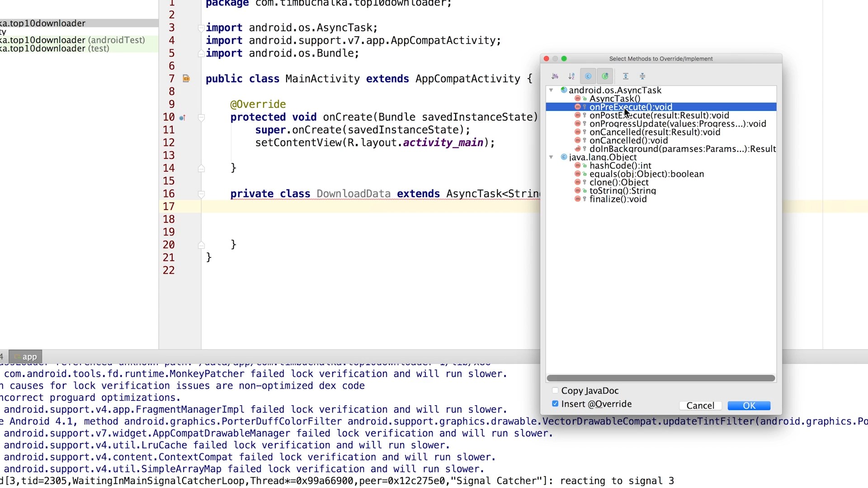Click Expand All toolbar icon

[x=626, y=76]
